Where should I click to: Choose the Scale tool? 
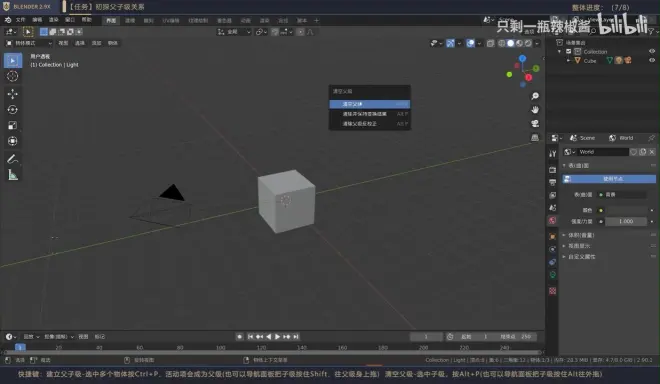[x=13, y=125]
